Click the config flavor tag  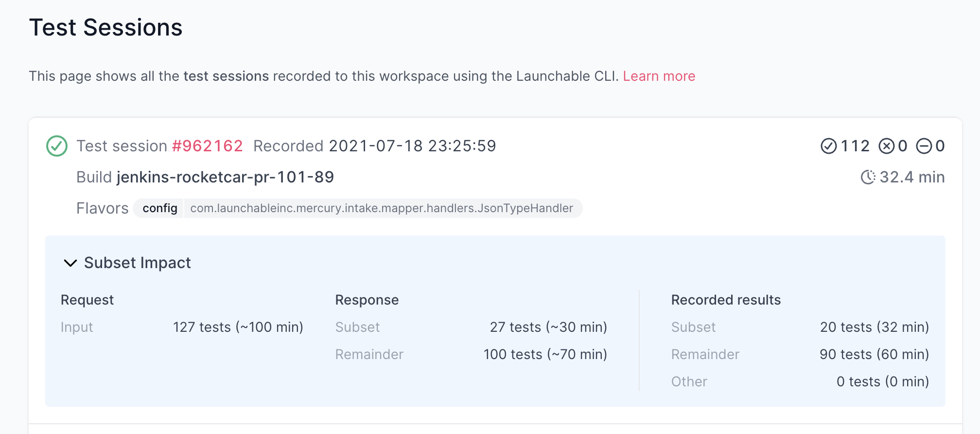click(159, 208)
